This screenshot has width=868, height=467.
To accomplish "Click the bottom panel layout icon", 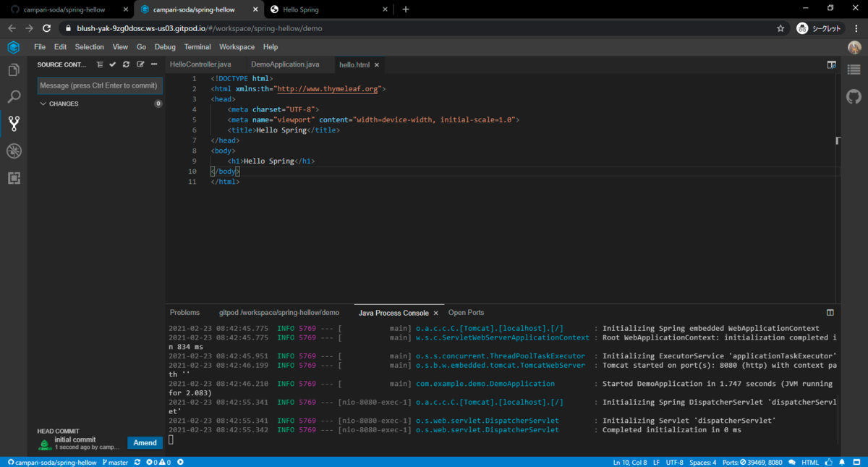I will coord(830,313).
